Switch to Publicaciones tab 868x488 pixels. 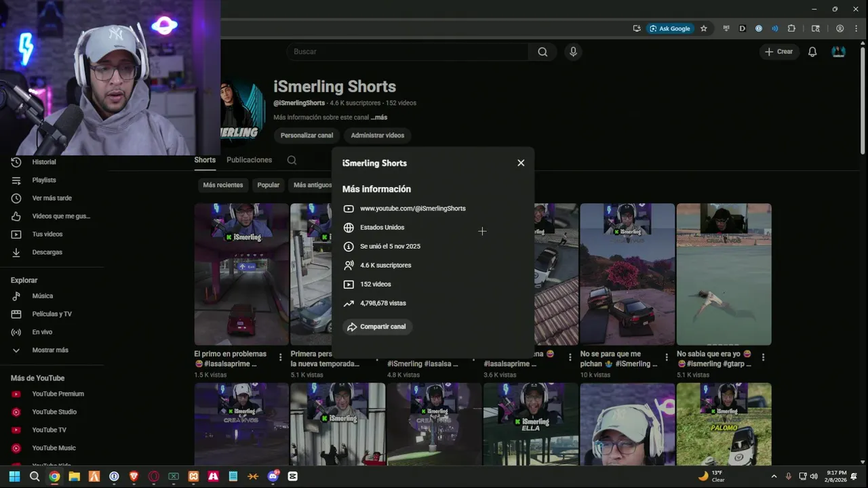tap(249, 160)
